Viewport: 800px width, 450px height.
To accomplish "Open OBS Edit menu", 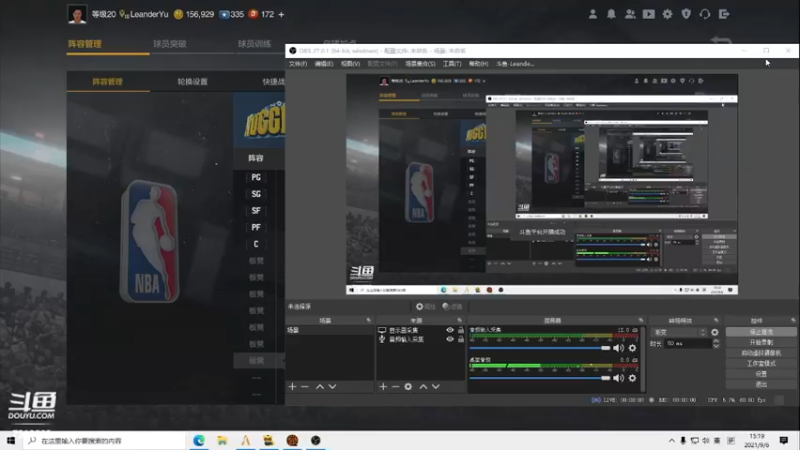I will 324,64.
